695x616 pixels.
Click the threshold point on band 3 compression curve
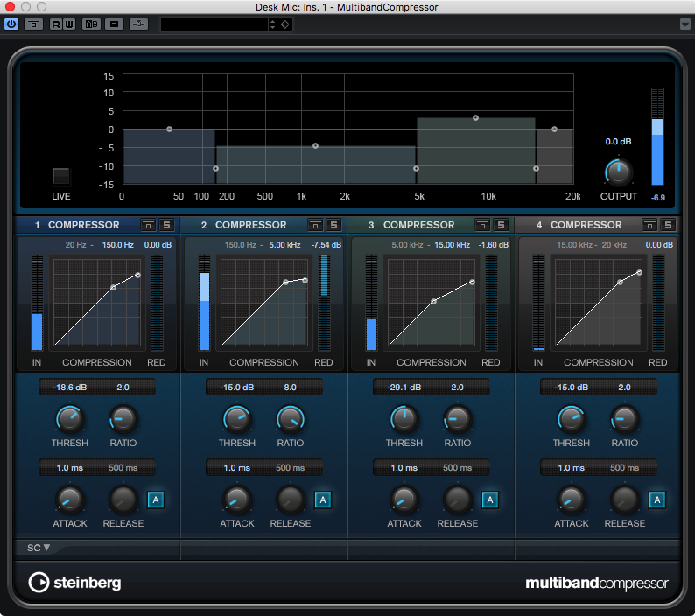point(433,301)
